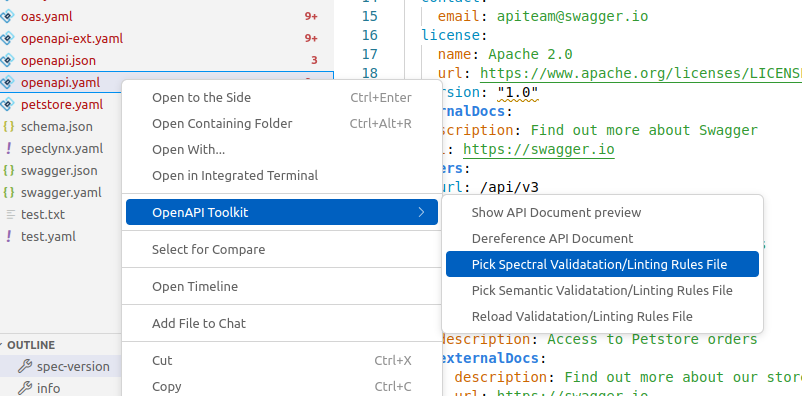
Task: Select the OpenAPI Toolkit menu entry
Action: [x=282, y=212]
